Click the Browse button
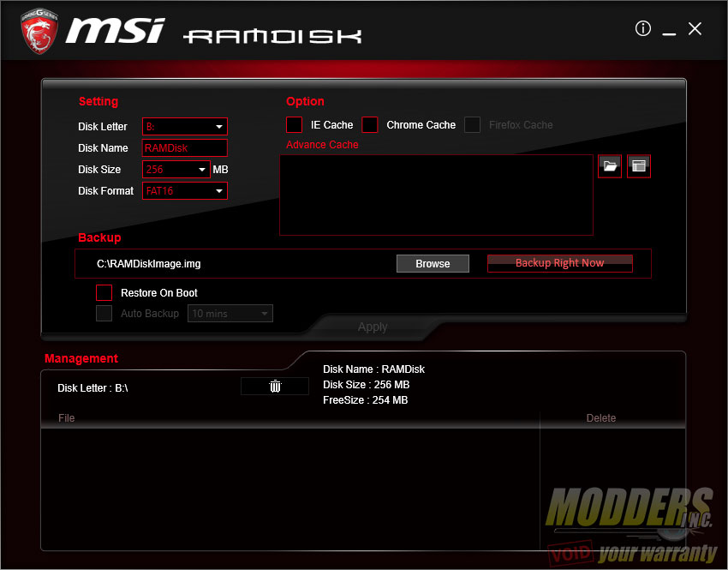728x570 pixels. (433, 264)
